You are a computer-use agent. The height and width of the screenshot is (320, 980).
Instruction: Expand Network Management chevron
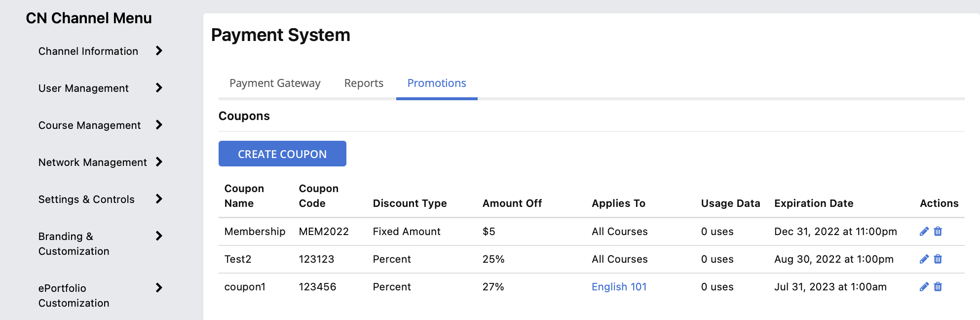[x=159, y=162]
